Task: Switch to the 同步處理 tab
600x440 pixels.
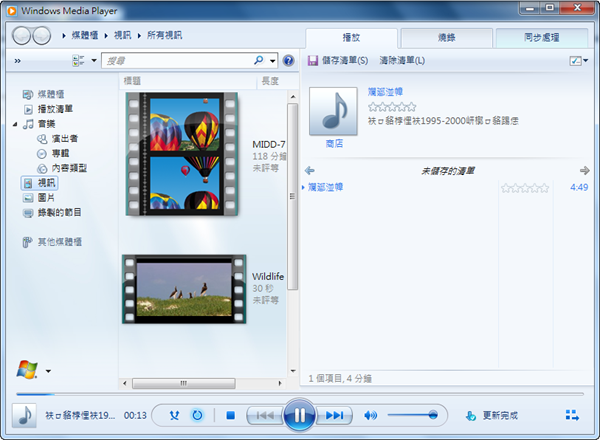Action: pos(541,37)
